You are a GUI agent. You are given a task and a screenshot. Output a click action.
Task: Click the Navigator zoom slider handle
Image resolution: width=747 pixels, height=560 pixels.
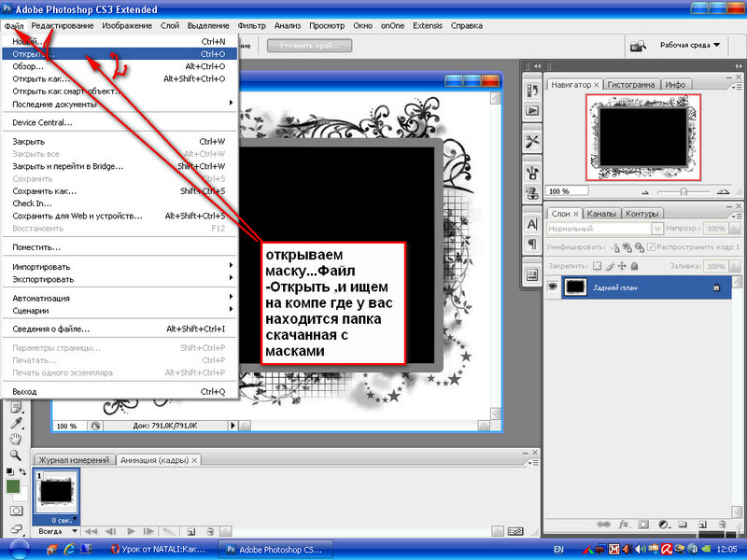pos(684,191)
